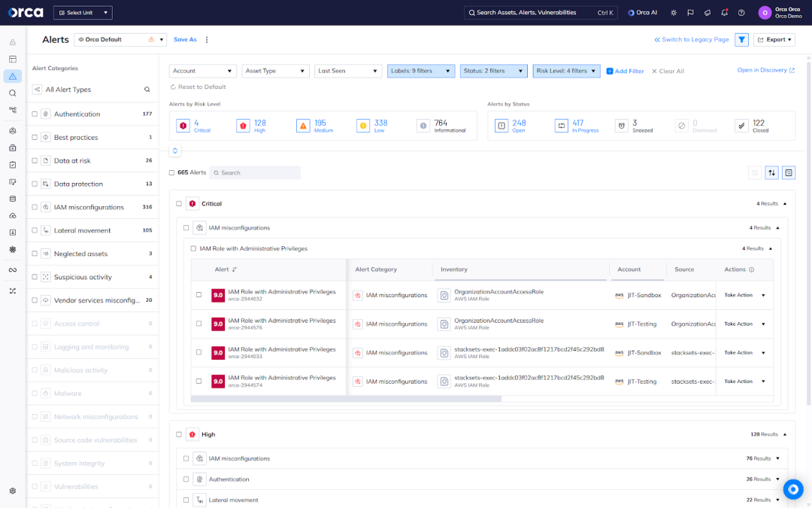Screen dimensions: 812x508
Task: Toggle the blue filter funnel button
Action: click(x=741, y=39)
